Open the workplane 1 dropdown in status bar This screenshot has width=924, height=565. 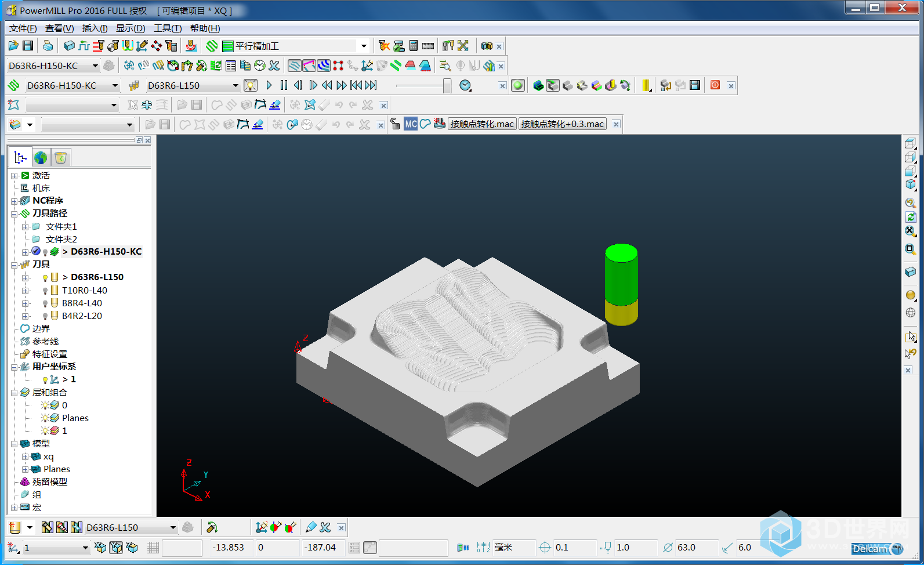[x=85, y=547]
